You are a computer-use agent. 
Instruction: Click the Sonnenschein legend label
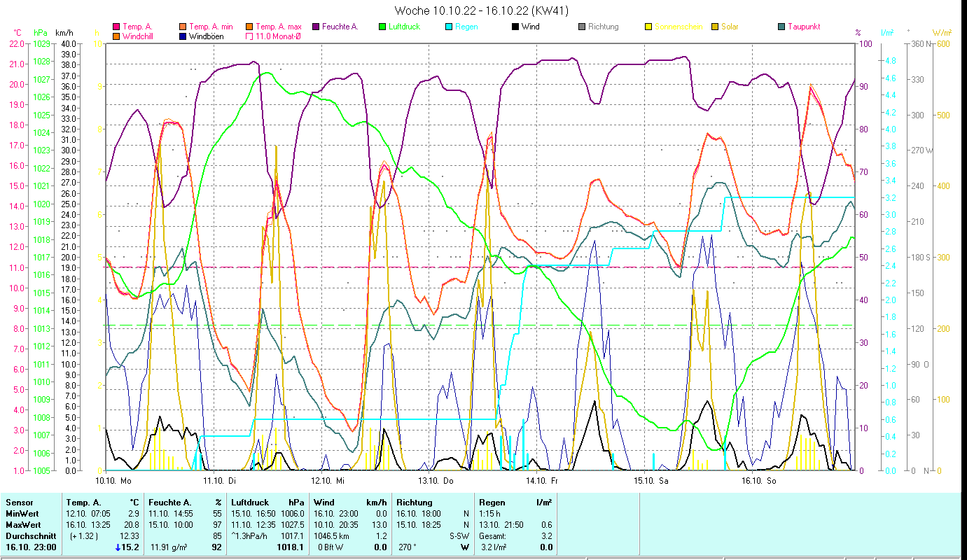tap(679, 27)
